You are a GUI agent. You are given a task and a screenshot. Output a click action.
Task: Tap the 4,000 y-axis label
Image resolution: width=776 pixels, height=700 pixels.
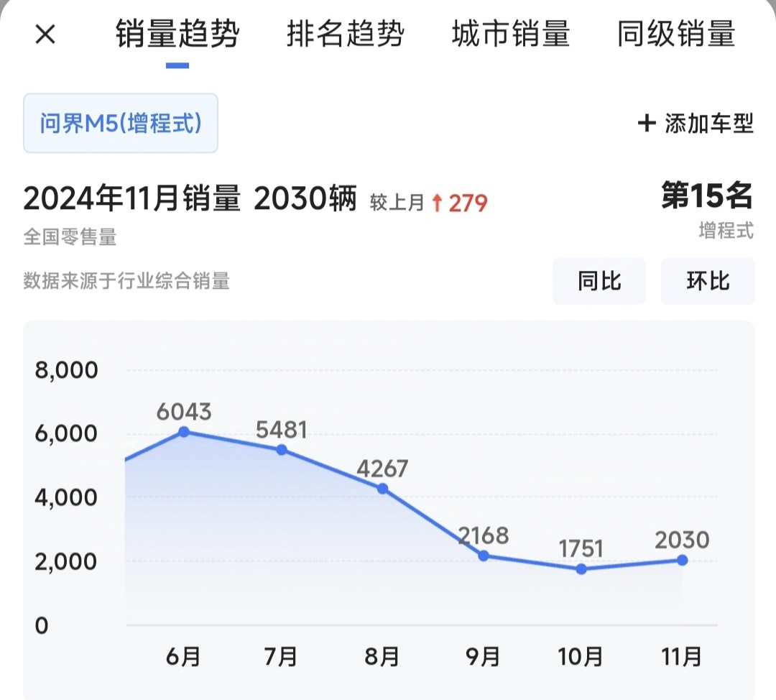pos(66,497)
